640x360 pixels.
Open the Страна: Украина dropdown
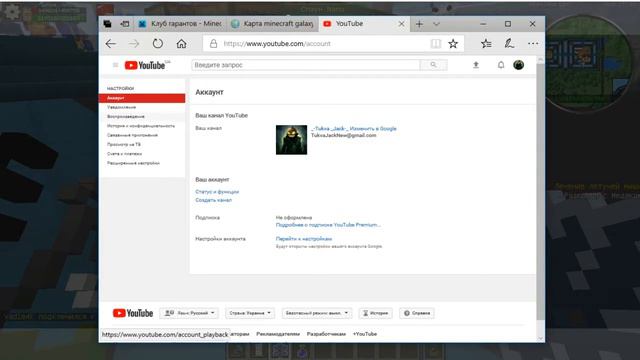click(x=250, y=313)
